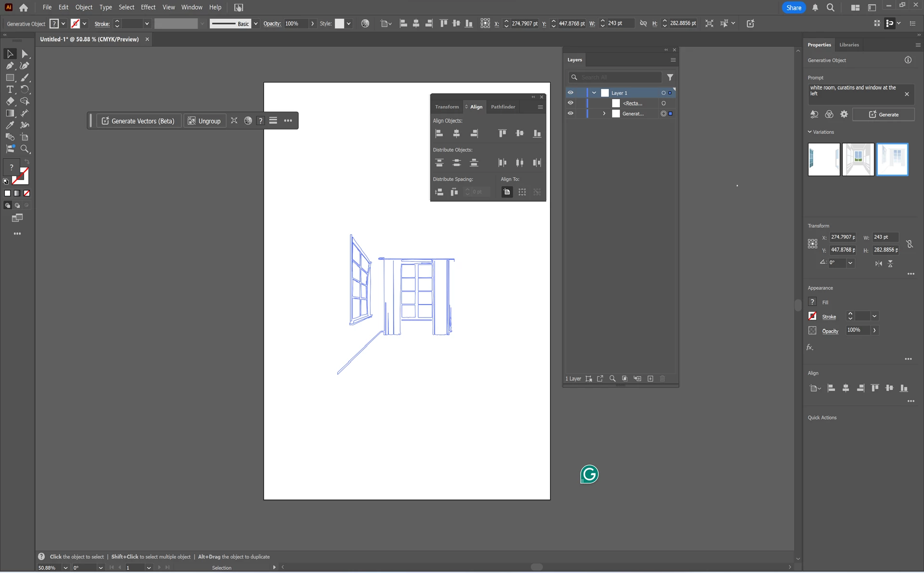Click Create New Layer icon in Layers panel
Screen dimensions: 924x573
tap(650, 379)
